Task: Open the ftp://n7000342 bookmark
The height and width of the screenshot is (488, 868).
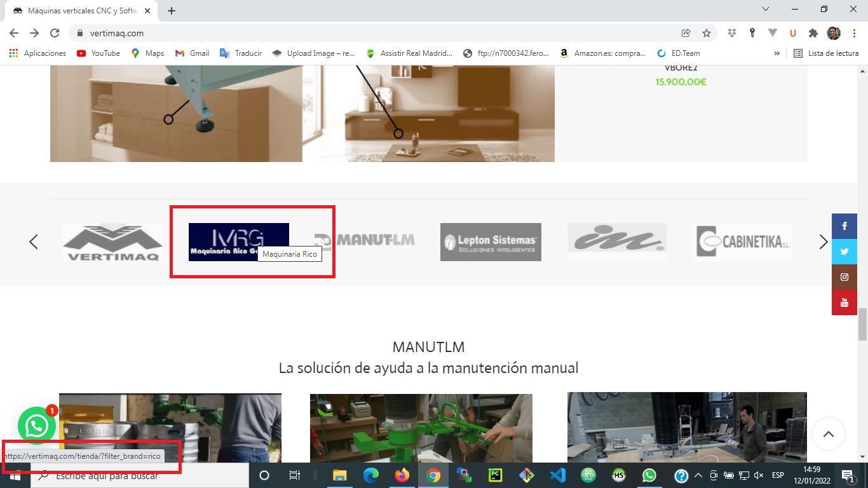Action: 507,53
